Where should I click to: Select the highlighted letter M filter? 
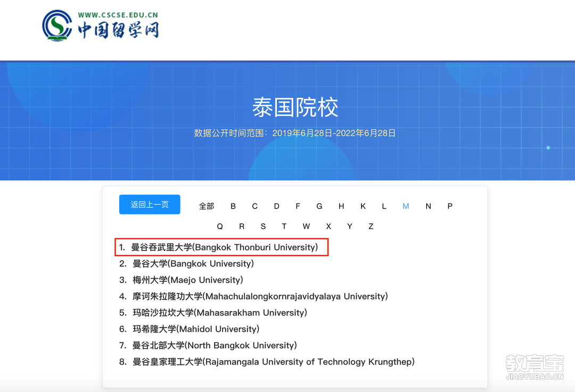click(406, 206)
